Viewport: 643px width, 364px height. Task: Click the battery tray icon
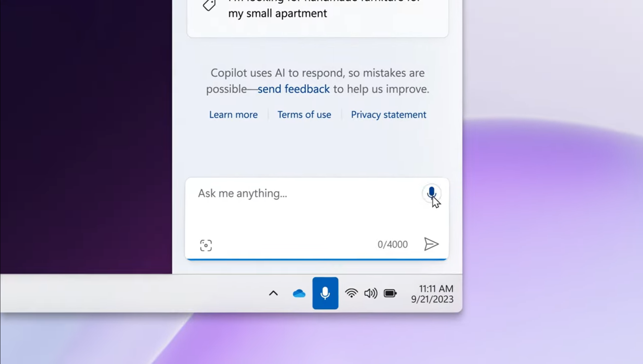pos(390,293)
